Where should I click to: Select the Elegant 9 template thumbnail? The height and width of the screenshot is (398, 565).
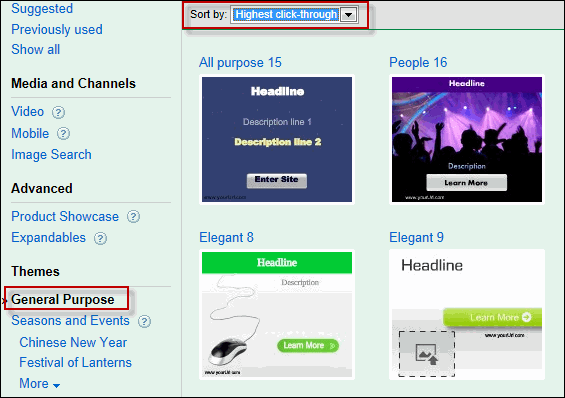coord(467,314)
